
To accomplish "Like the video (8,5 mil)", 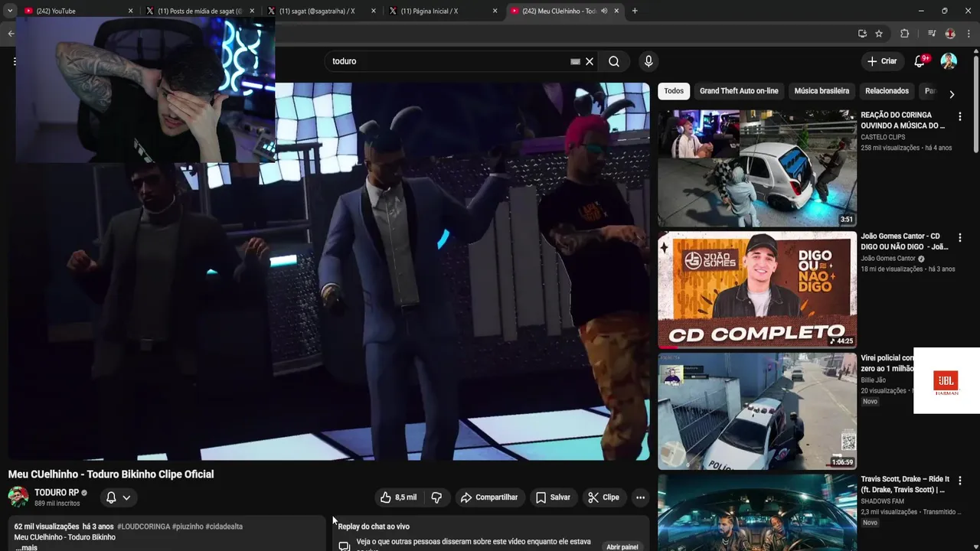I will [x=398, y=497].
